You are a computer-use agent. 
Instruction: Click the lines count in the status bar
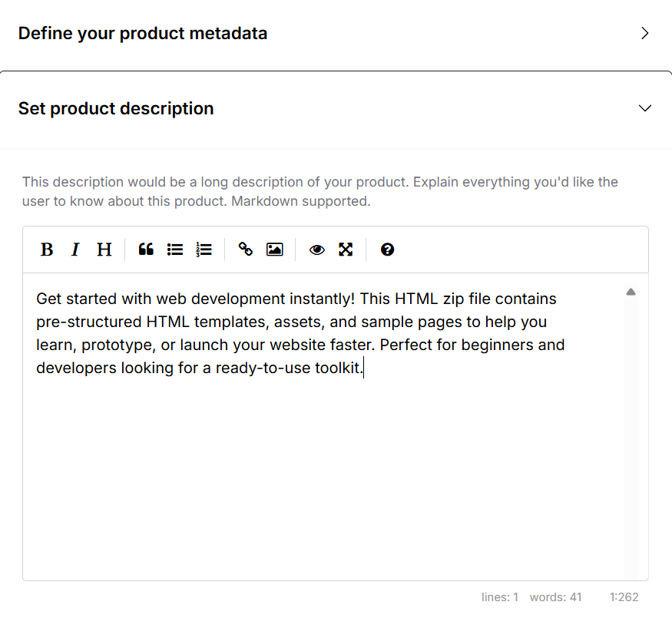point(500,597)
